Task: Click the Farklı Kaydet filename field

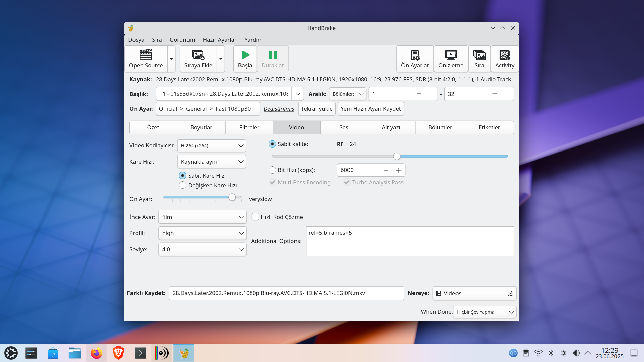Action: click(286, 293)
